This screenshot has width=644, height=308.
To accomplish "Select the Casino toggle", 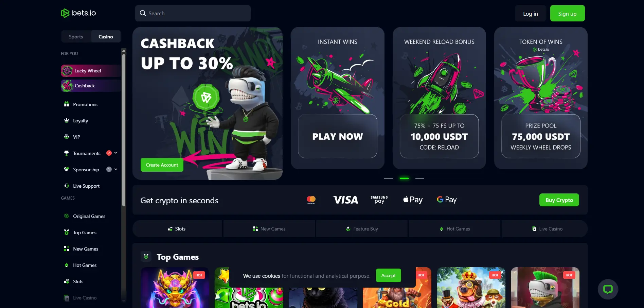I will (106, 37).
